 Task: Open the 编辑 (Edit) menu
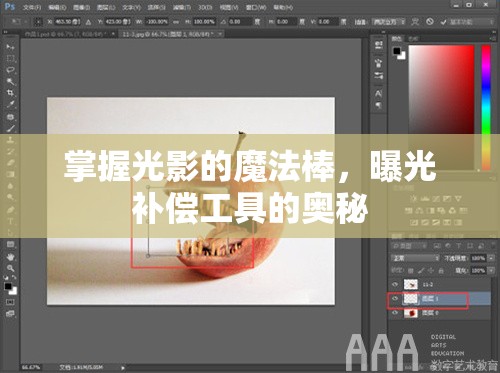tap(57, 7)
